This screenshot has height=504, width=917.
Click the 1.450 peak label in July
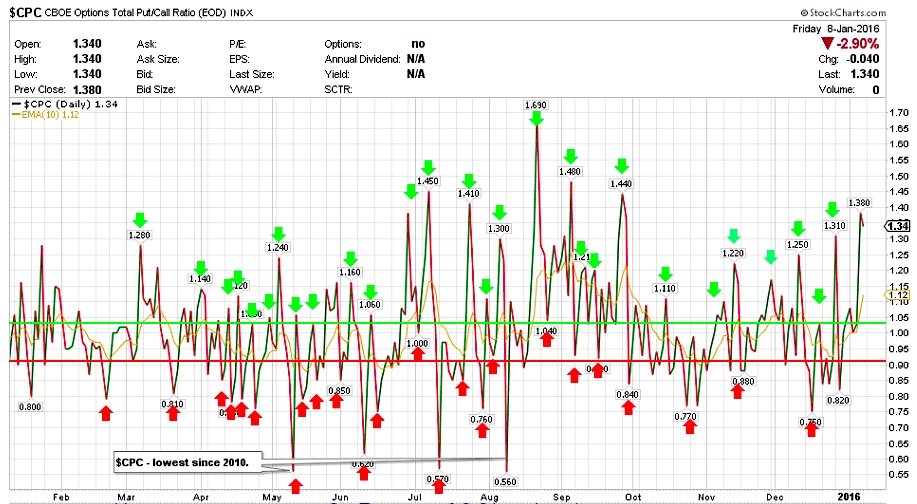coord(428,181)
